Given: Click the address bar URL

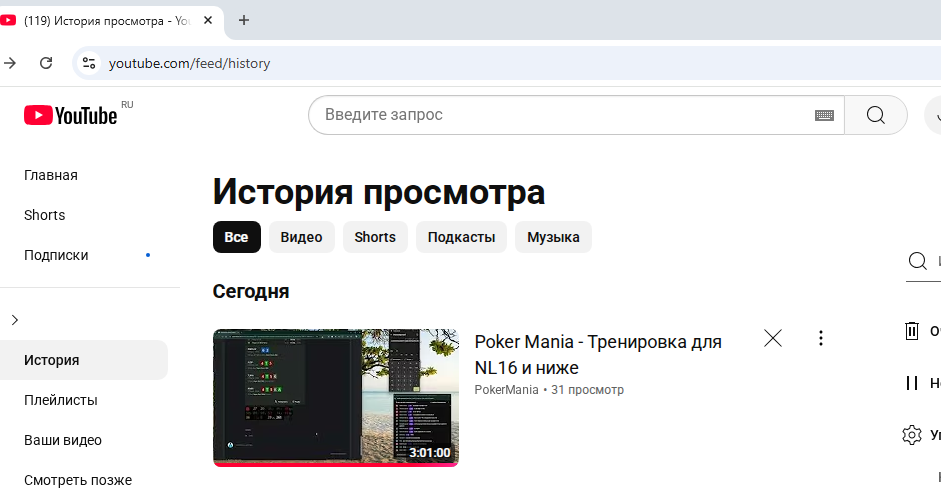Looking at the screenshot, I should (x=189, y=63).
